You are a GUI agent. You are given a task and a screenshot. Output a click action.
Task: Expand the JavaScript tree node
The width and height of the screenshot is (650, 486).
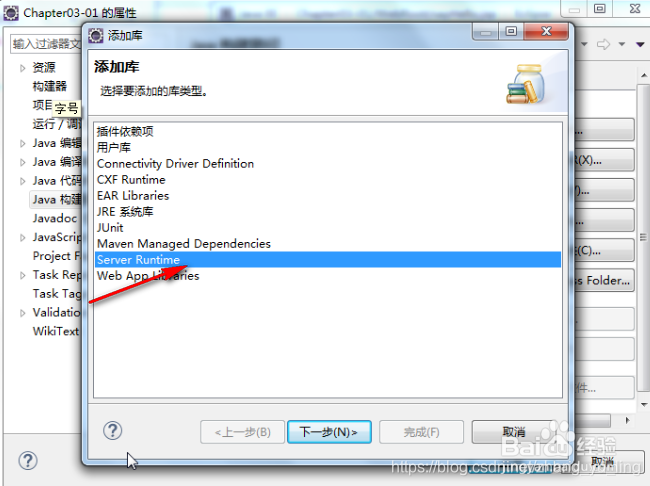click(x=22, y=238)
